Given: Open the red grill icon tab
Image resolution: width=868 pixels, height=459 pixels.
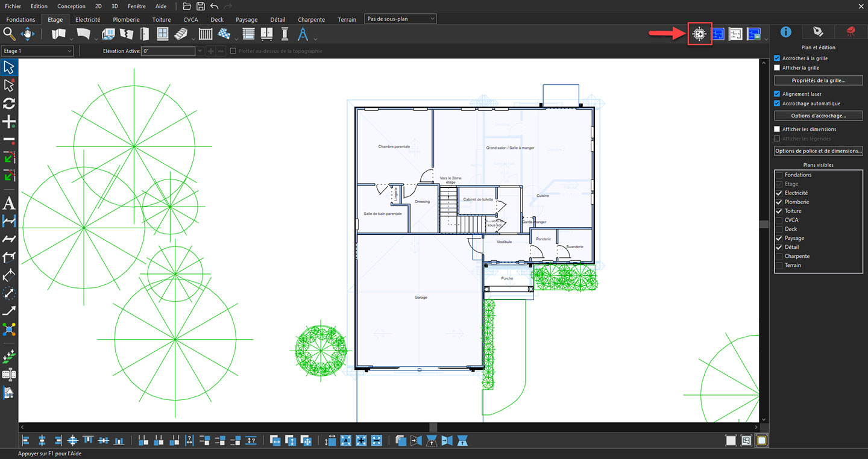Looking at the screenshot, I should tap(851, 32).
